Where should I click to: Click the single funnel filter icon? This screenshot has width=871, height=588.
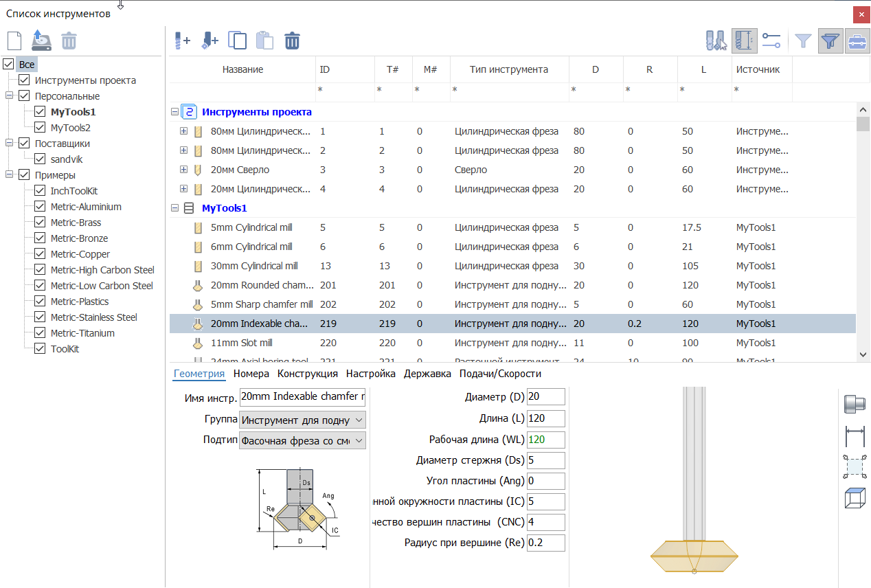click(x=803, y=41)
